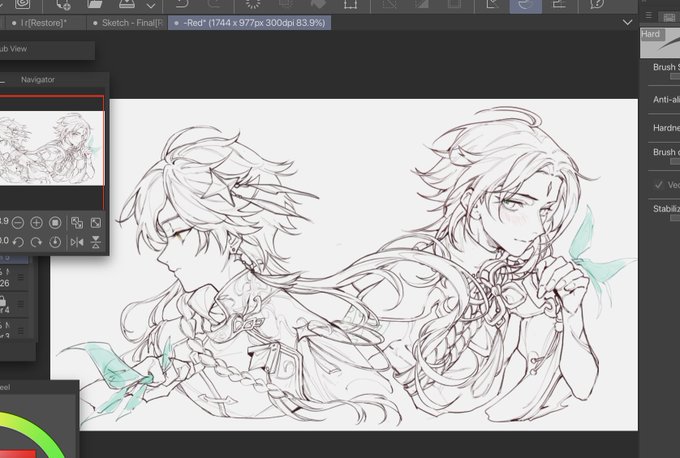The width and height of the screenshot is (680, 458).
Task: Zoom in using Navigator plus icon
Action: [36, 223]
